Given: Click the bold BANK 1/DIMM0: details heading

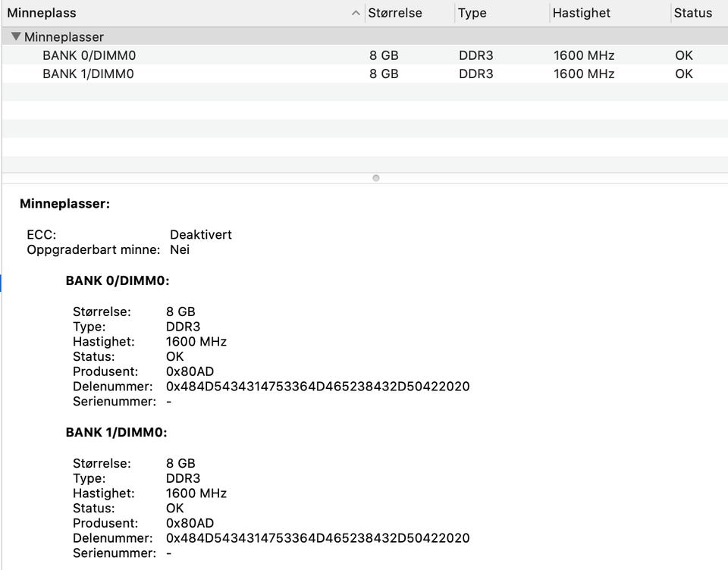Looking at the screenshot, I should pyautogui.click(x=116, y=433).
